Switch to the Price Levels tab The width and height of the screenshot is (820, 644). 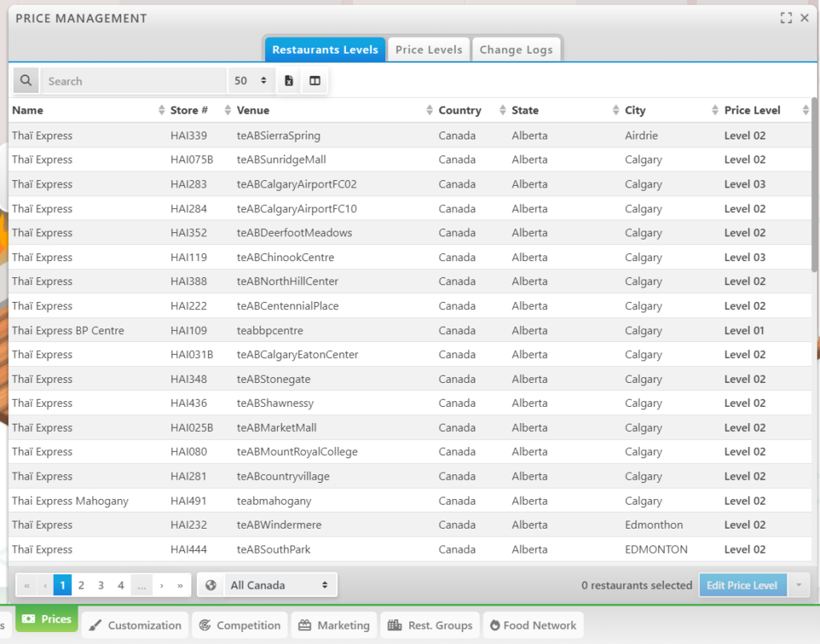pyautogui.click(x=428, y=50)
